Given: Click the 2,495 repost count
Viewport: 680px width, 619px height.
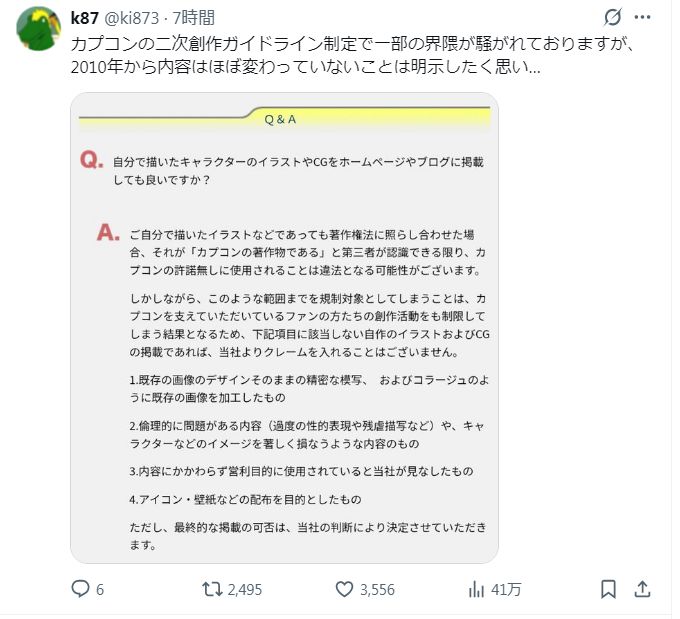Looking at the screenshot, I should (x=244, y=590).
